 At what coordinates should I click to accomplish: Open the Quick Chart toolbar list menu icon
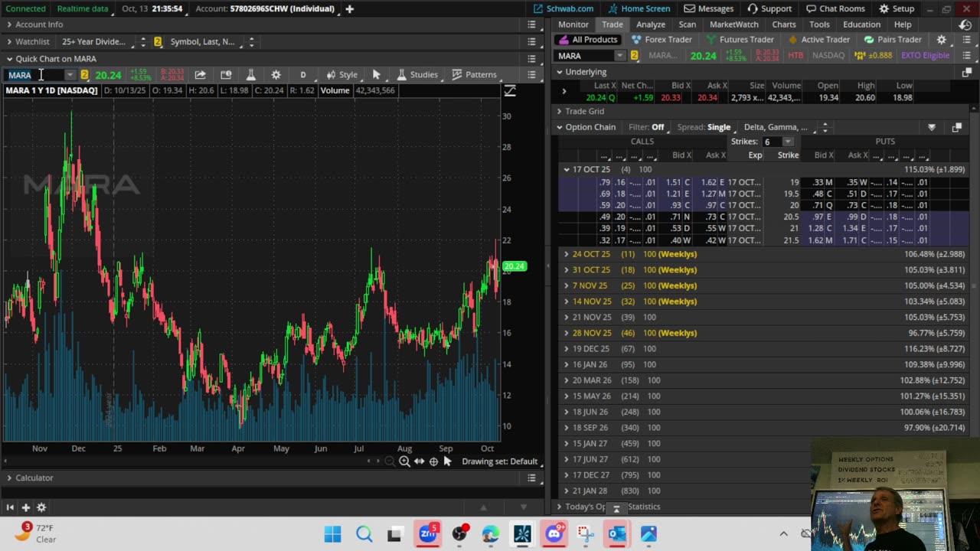pos(531,74)
